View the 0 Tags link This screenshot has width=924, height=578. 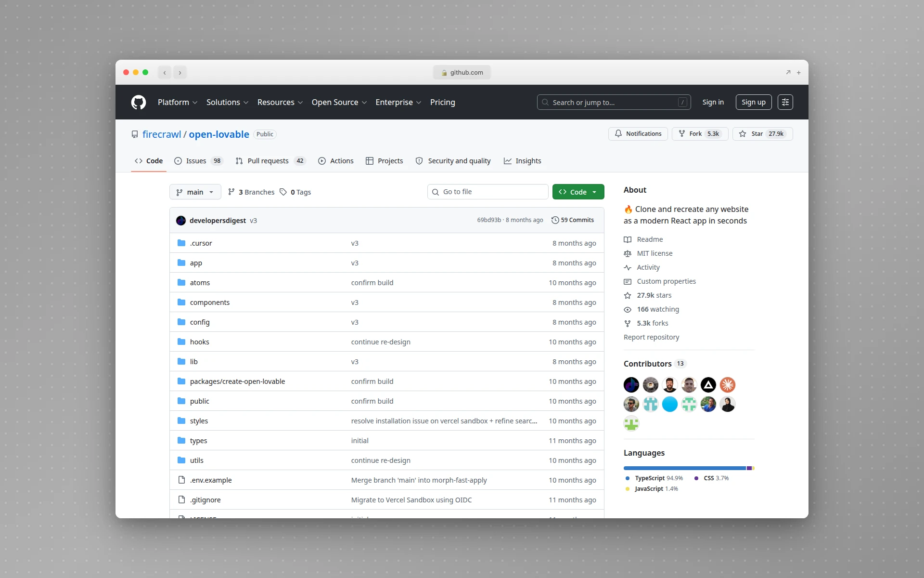[295, 192]
